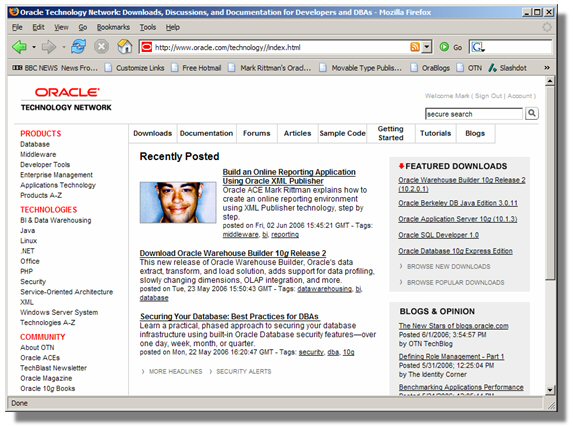The width and height of the screenshot is (573, 426).
Task: Open the Forums tab
Action: pos(257,133)
